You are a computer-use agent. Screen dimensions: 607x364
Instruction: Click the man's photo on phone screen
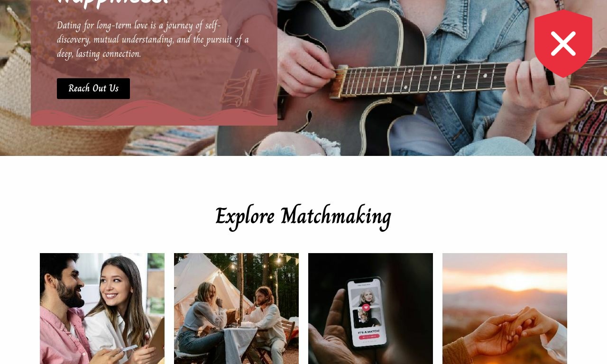(367, 318)
